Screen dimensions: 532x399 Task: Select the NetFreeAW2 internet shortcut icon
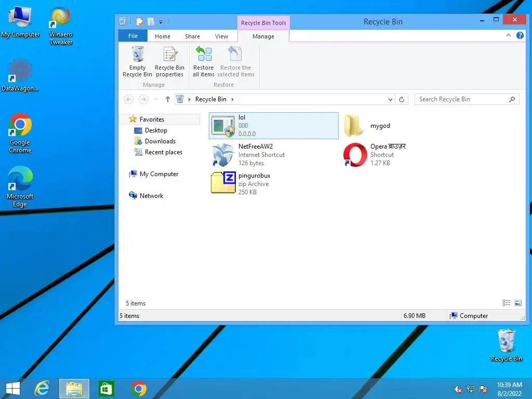[x=223, y=155]
